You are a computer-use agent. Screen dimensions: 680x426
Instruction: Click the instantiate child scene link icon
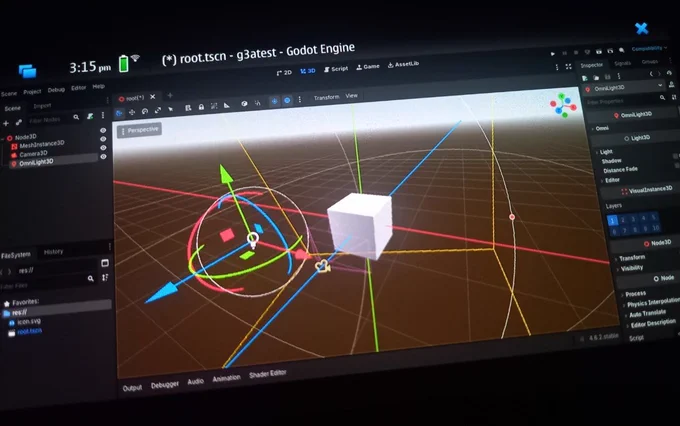coord(19,122)
